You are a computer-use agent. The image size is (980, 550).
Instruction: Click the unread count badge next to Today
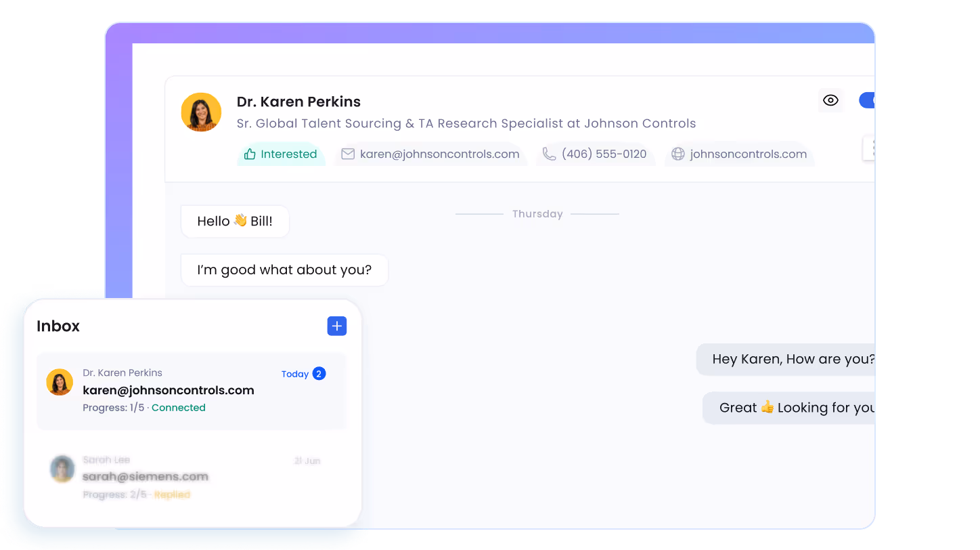[319, 373]
